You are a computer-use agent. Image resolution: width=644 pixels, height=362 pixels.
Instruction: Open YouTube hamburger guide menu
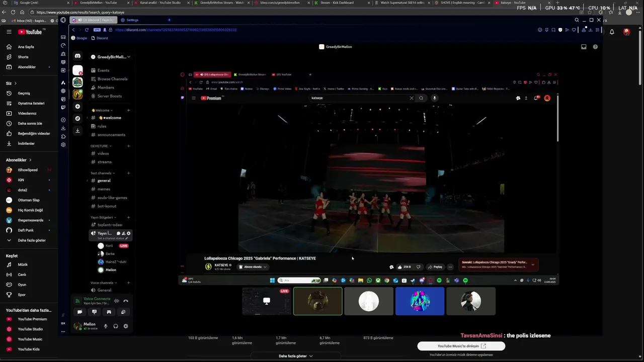(x=9, y=32)
